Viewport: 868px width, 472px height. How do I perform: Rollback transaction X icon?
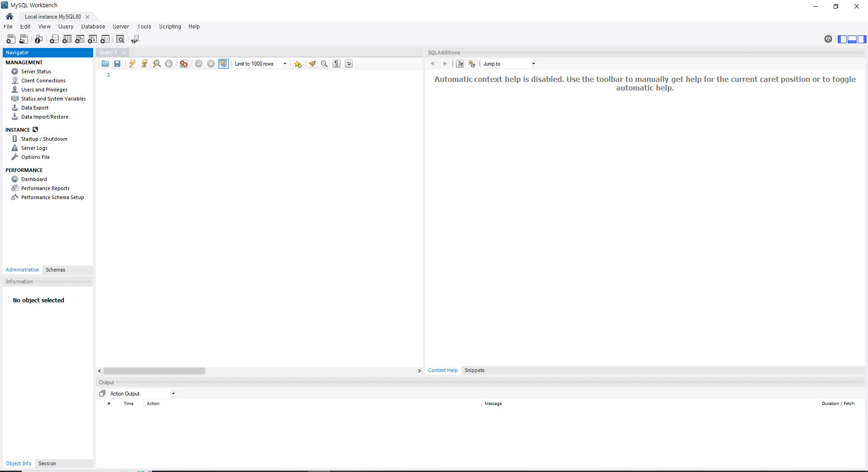(x=211, y=64)
